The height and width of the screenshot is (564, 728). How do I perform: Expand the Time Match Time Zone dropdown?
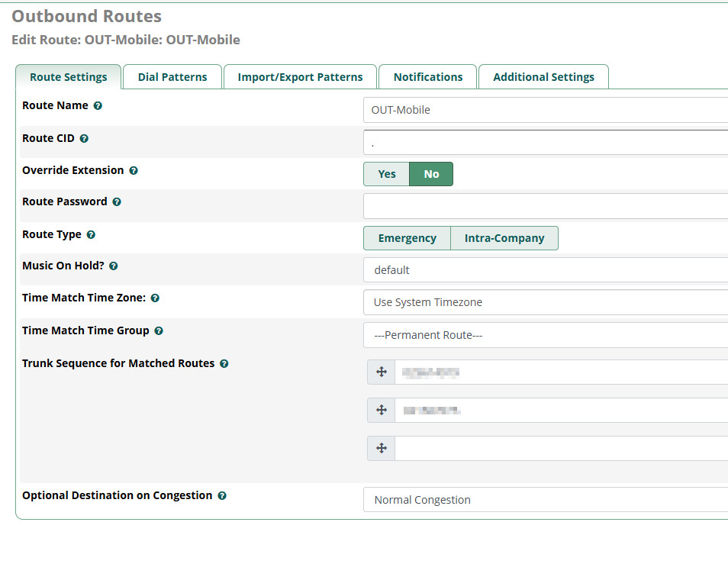point(545,302)
